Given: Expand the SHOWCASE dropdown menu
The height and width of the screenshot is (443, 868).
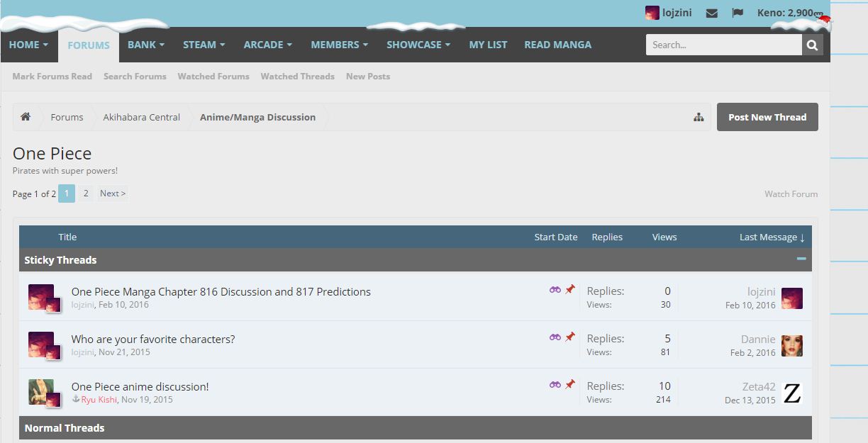Looking at the screenshot, I should click(x=418, y=45).
